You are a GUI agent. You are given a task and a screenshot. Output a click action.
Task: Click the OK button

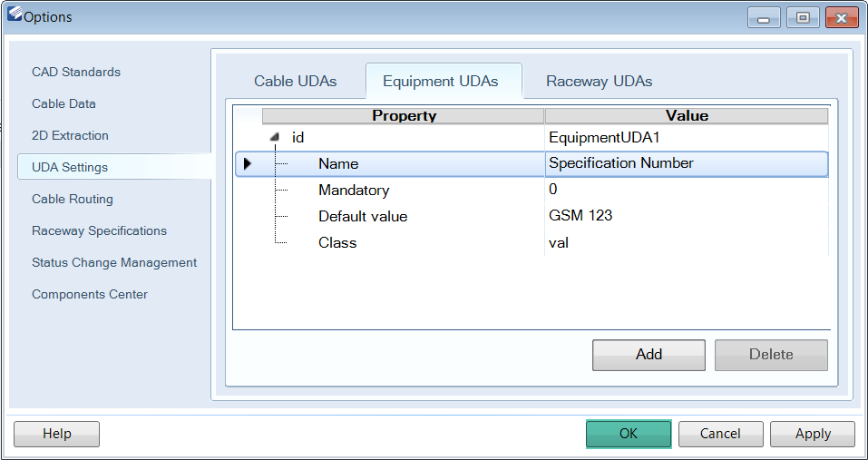[x=629, y=434]
